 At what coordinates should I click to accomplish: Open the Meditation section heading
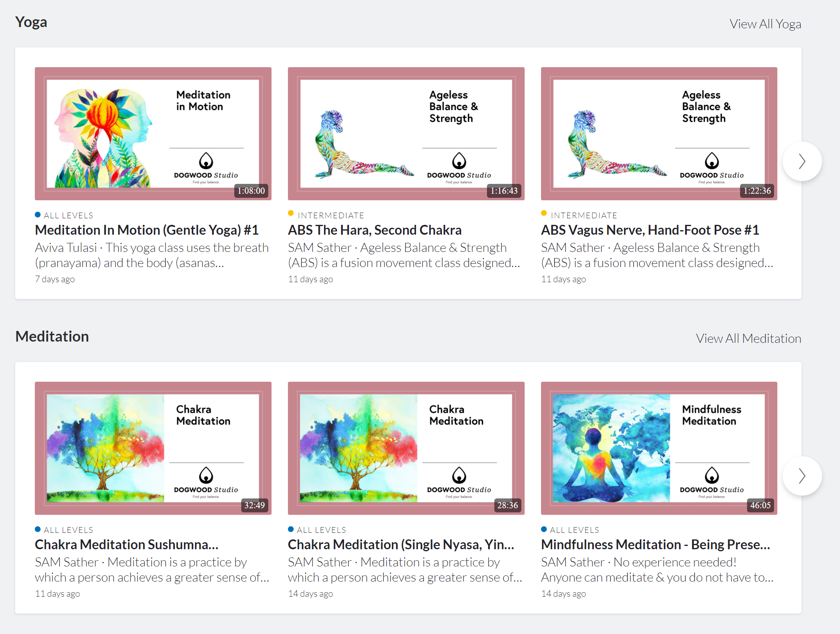pyautogui.click(x=52, y=336)
